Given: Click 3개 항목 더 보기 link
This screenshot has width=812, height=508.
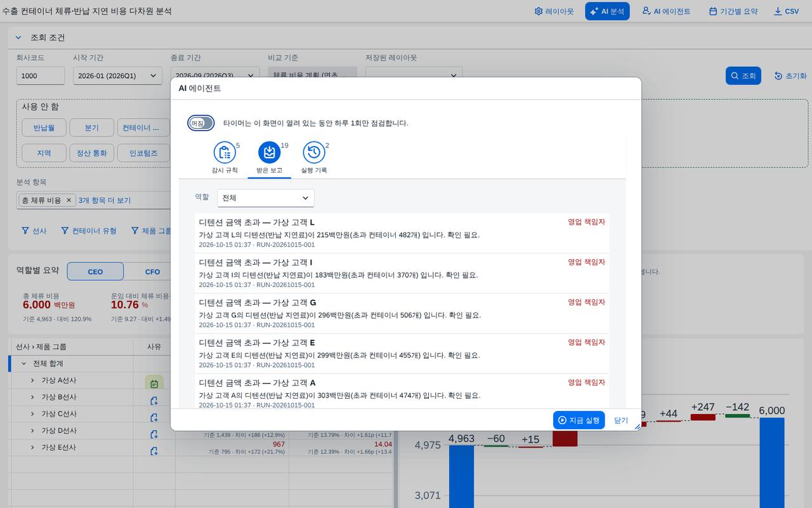Looking at the screenshot, I should (105, 200).
